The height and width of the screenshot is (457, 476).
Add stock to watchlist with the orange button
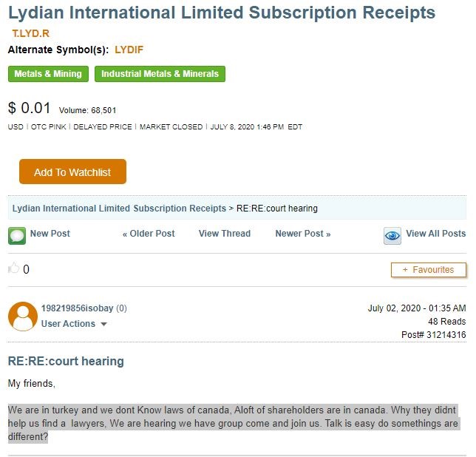(72, 172)
